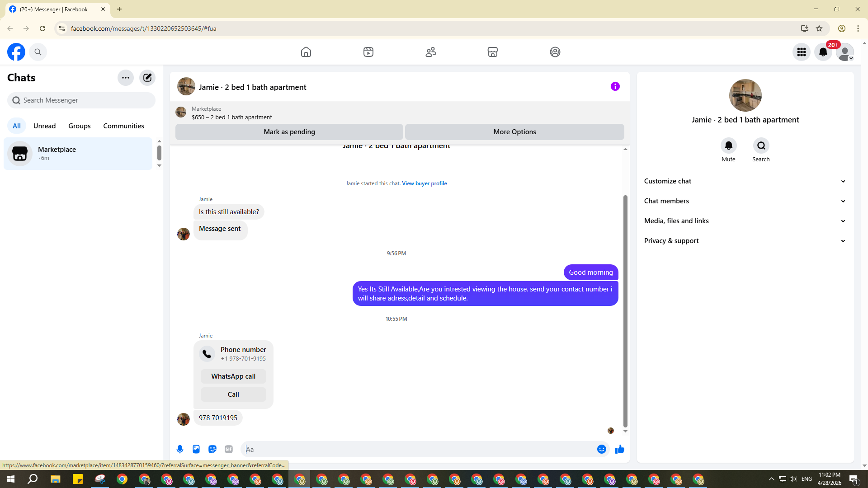
Task: Open the emoji picker in message box
Action: tap(601, 449)
